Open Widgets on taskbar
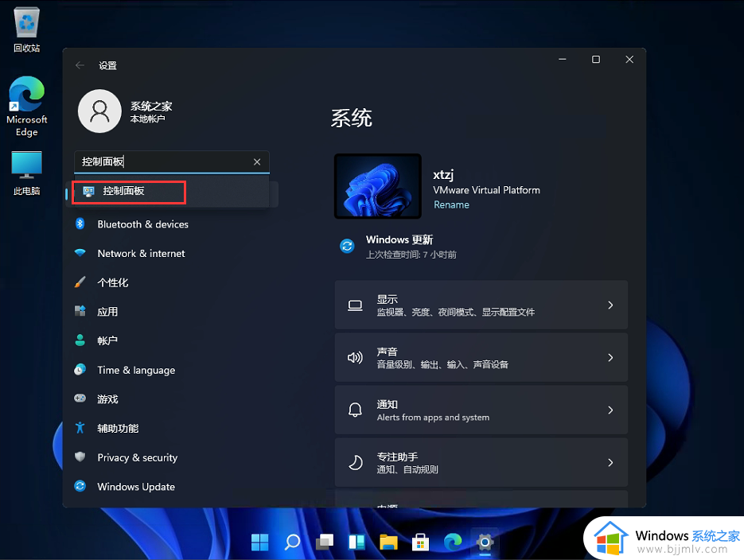 (x=356, y=542)
